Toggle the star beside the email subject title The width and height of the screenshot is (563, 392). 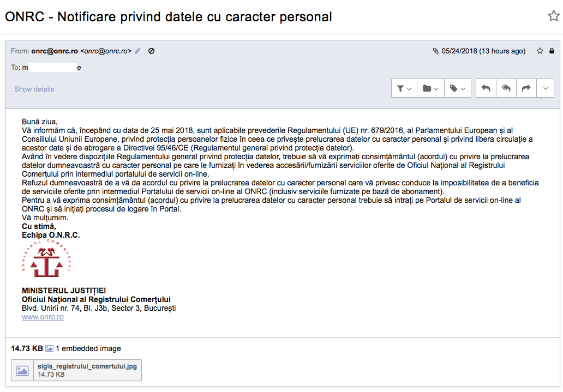point(553,16)
